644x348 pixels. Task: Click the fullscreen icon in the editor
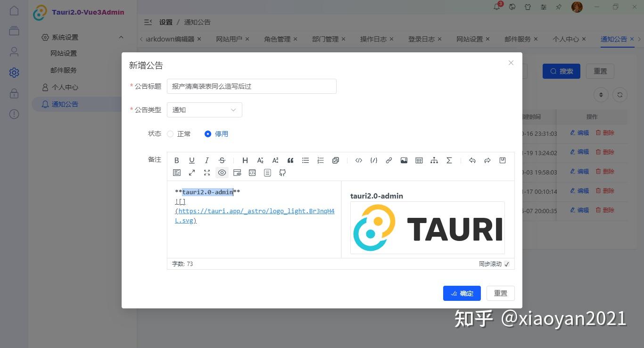[x=206, y=173]
